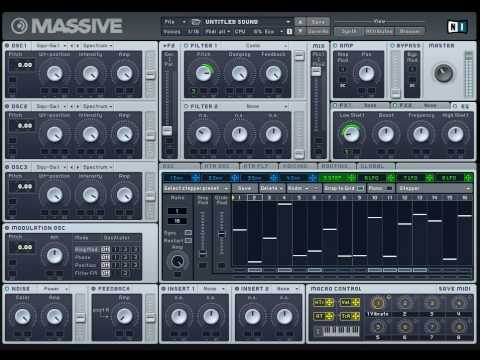The image size is (480, 360).
Task: Toggle Filter 1 power button
Action: pyautogui.click(x=186, y=46)
